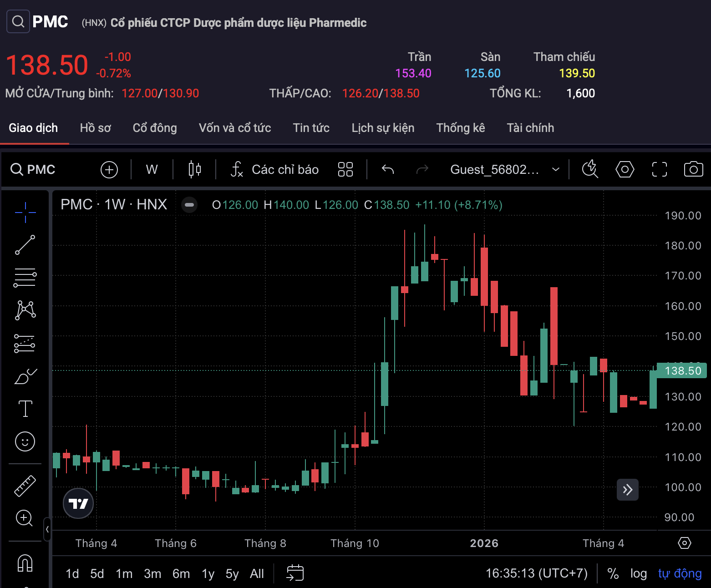Open indicator templates grid icon

tap(345, 170)
